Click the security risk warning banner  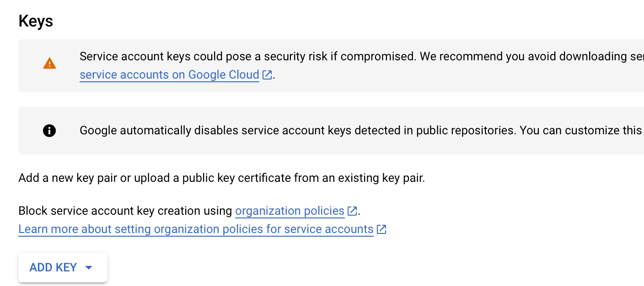click(x=320, y=66)
